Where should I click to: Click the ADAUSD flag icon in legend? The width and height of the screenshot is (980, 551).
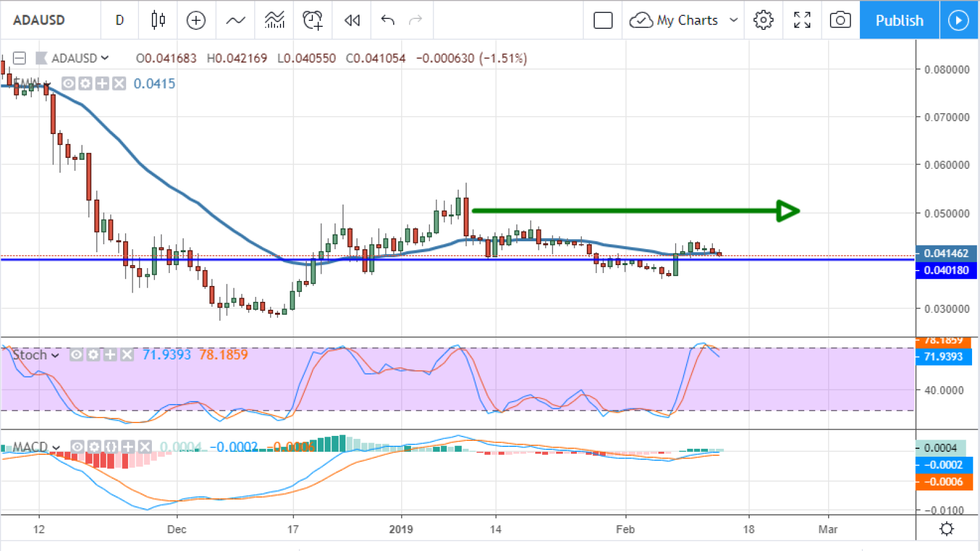pyautogui.click(x=42, y=58)
